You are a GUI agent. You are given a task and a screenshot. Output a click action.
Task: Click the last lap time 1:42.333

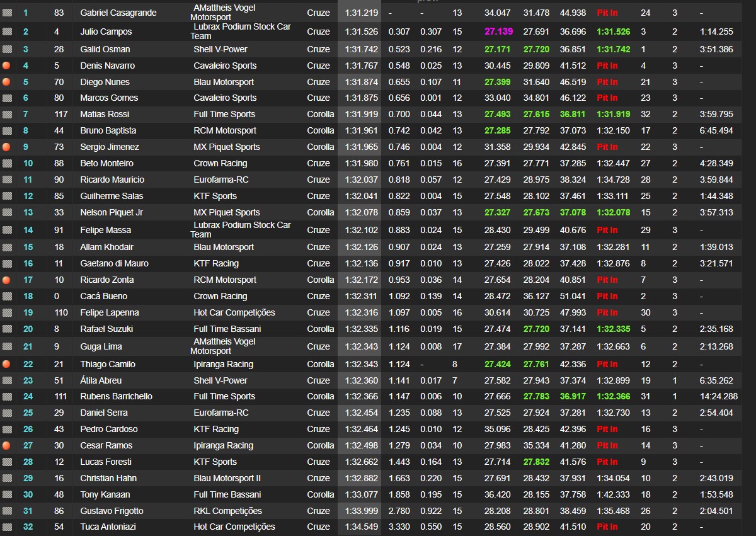(x=614, y=494)
